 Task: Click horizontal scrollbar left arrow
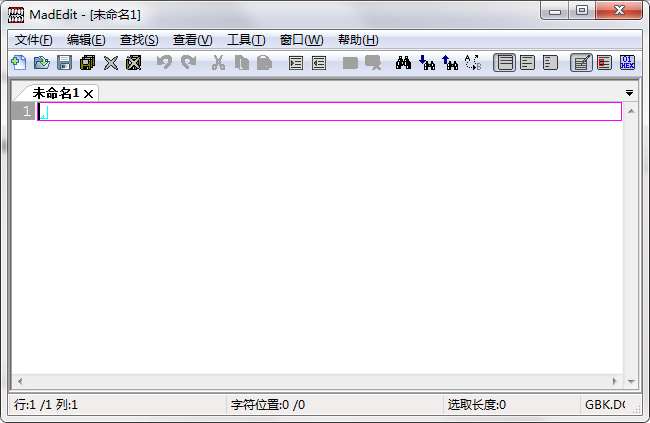[19, 381]
